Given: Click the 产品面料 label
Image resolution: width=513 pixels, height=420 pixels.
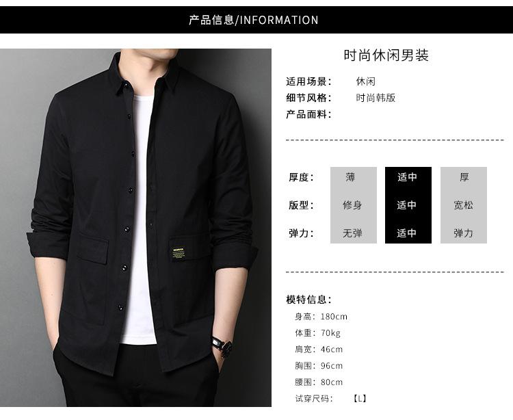Looking at the screenshot, I should (309, 114).
